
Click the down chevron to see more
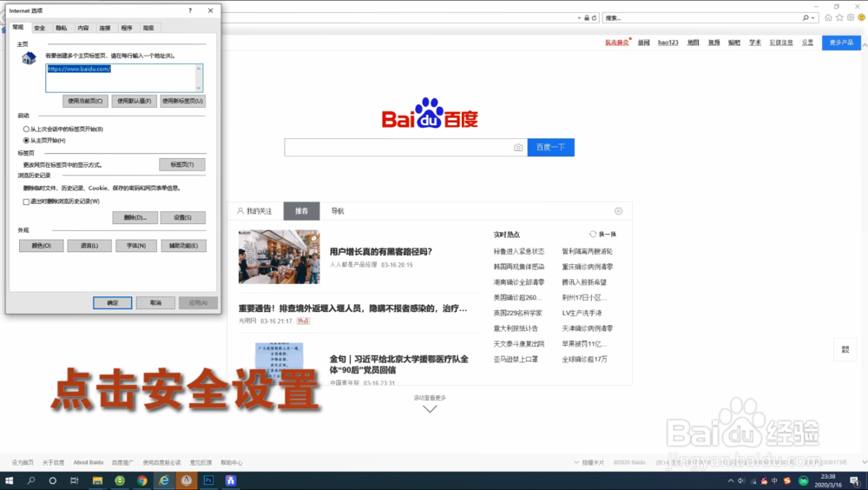431,409
